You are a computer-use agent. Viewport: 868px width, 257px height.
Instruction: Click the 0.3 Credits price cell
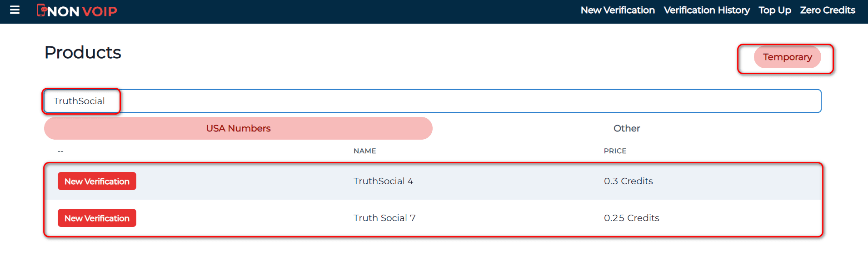(628, 181)
